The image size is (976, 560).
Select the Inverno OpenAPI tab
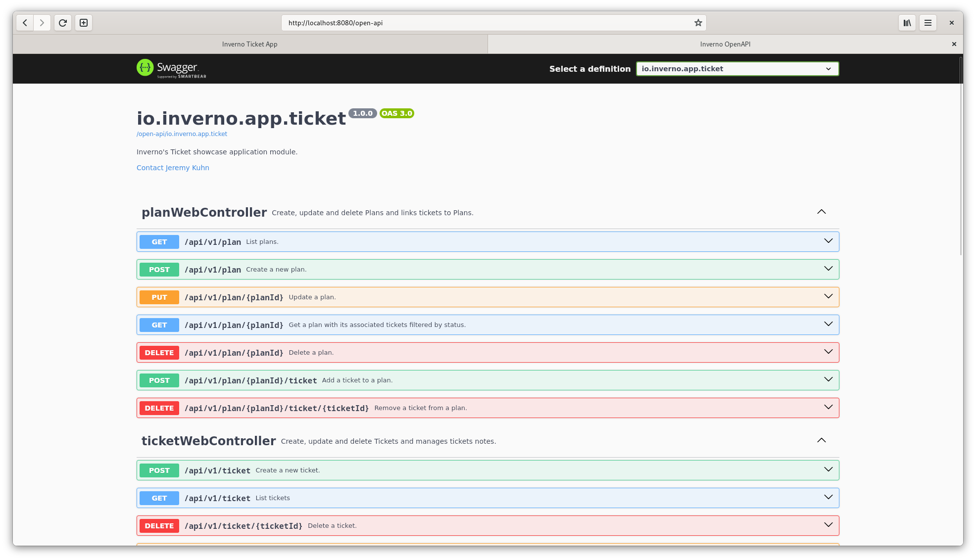(725, 44)
